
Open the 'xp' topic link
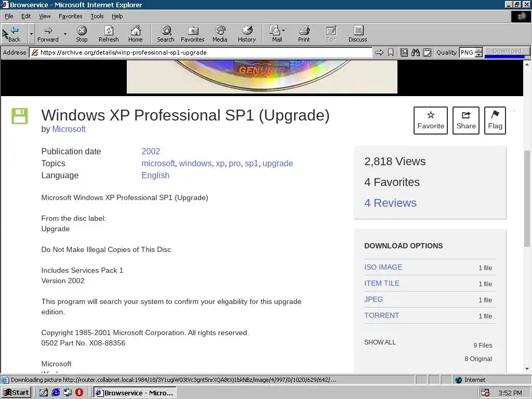(220, 163)
